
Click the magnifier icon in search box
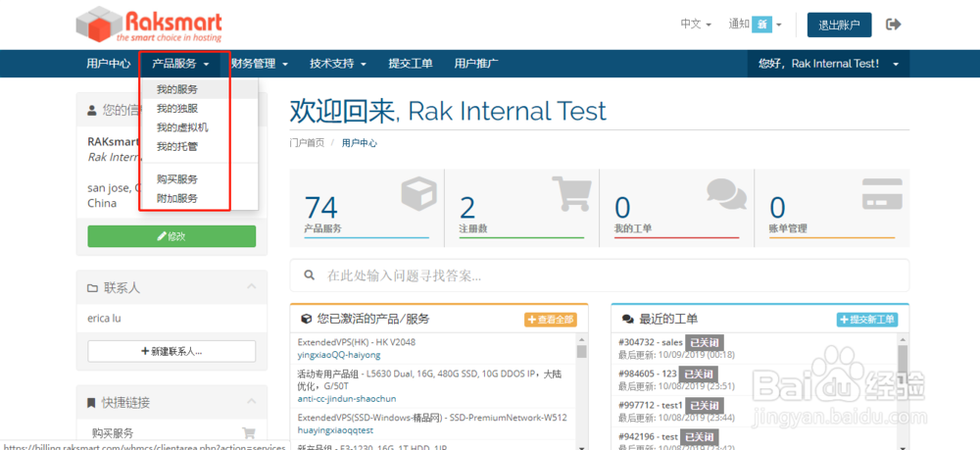coord(308,275)
